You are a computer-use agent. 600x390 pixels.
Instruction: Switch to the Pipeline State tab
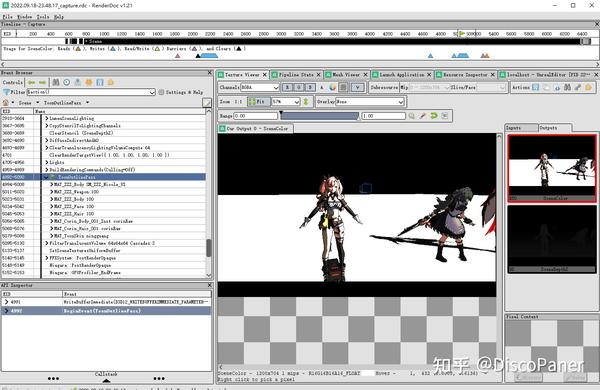click(x=296, y=75)
